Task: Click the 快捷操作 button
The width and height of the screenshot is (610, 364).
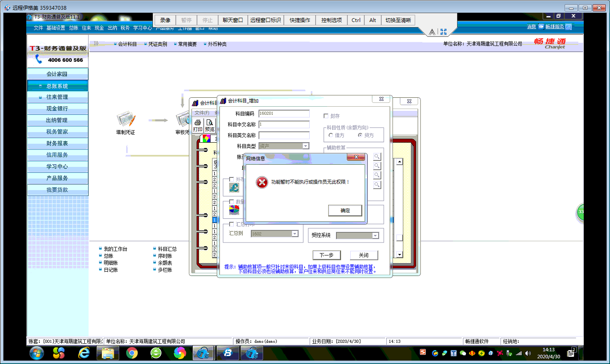Action: click(300, 20)
